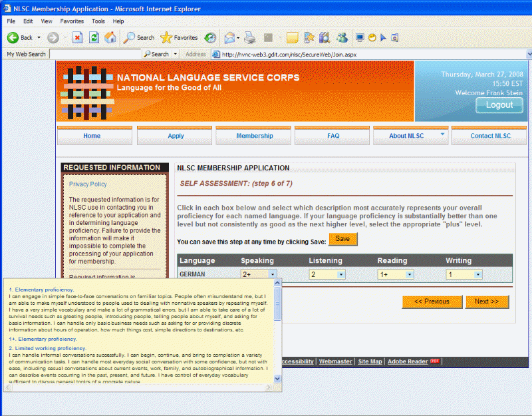532x416 pixels.
Task: Go to the FAQ navigation tab
Action: pos(332,136)
